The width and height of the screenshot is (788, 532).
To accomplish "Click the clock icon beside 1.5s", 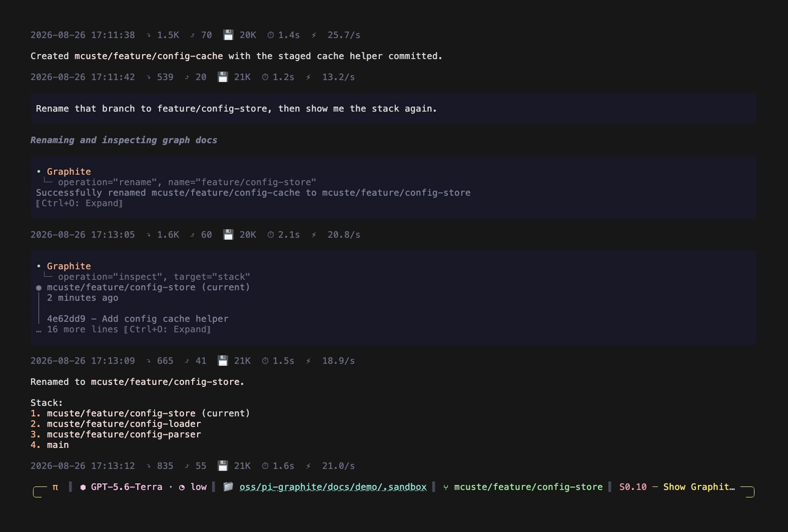I will click(265, 361).
